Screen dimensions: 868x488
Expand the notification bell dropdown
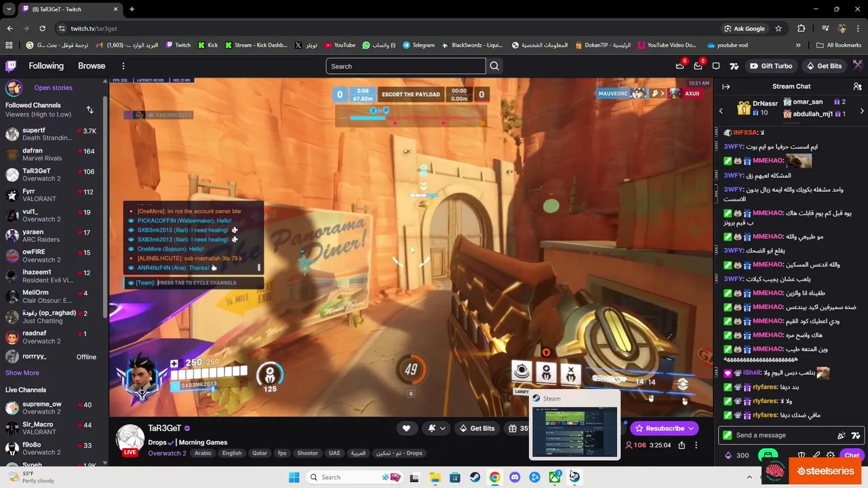443,428
